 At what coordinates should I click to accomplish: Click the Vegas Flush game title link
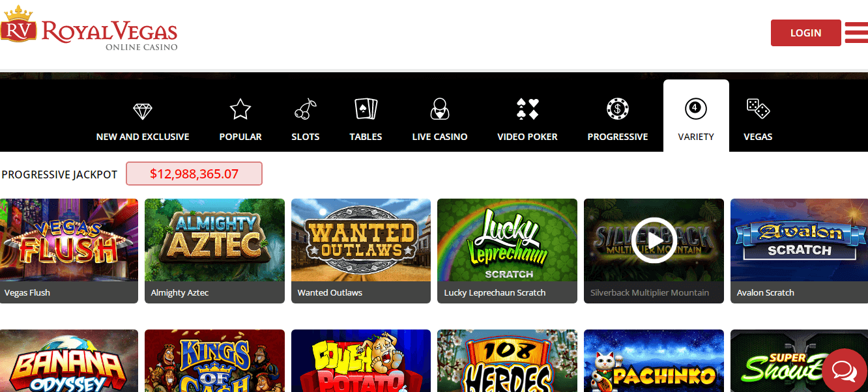point(27,292)
